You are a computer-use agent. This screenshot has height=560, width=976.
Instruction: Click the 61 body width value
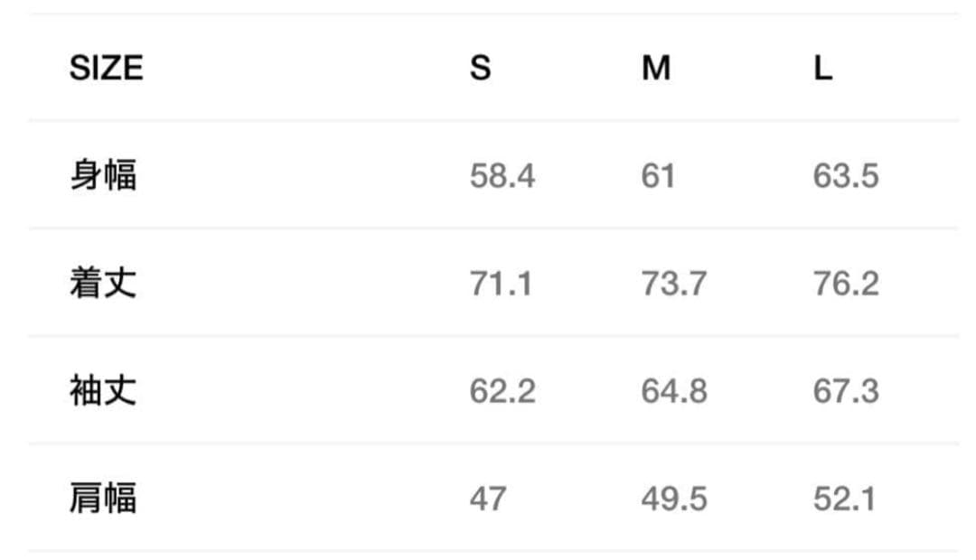658,175
